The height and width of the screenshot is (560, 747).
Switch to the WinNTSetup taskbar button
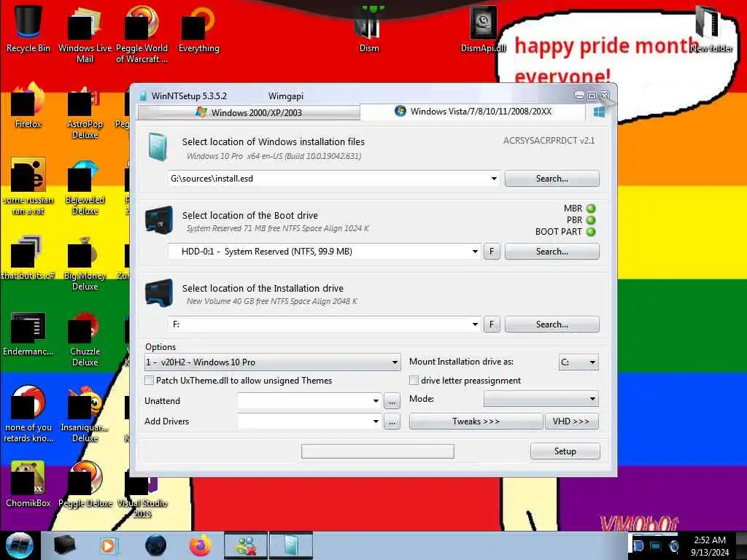coord(291,545)
